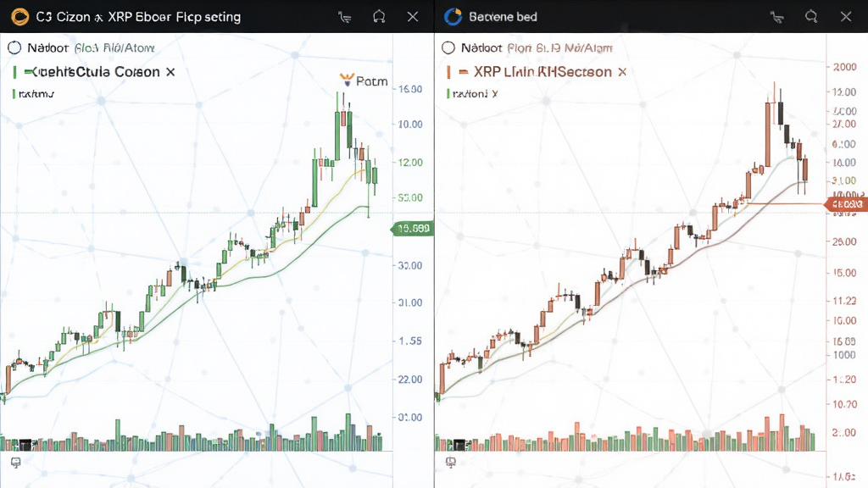Click the "Potm" logo icon on the left chart
This screenshot has height=488, width=868.
click(347, 80)
